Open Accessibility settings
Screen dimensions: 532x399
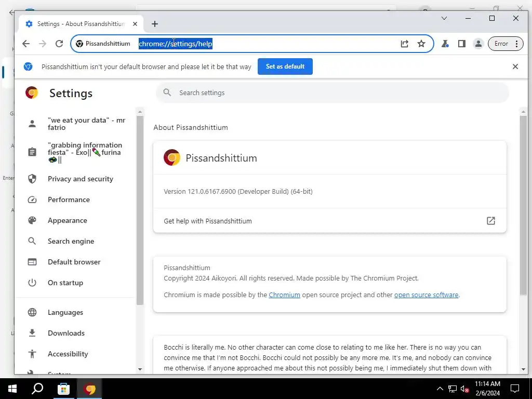coord(75,354)
